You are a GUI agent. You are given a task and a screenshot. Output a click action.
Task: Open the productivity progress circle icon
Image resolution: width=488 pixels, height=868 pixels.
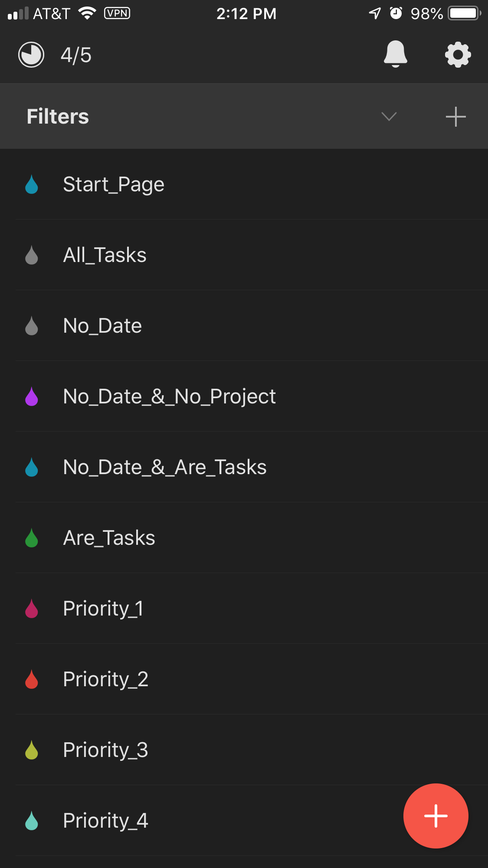[31, 55]
